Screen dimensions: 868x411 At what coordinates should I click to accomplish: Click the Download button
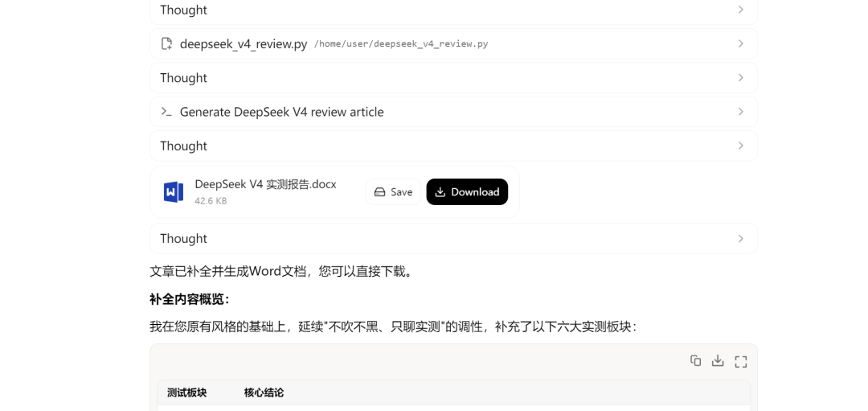click(467, 191)
